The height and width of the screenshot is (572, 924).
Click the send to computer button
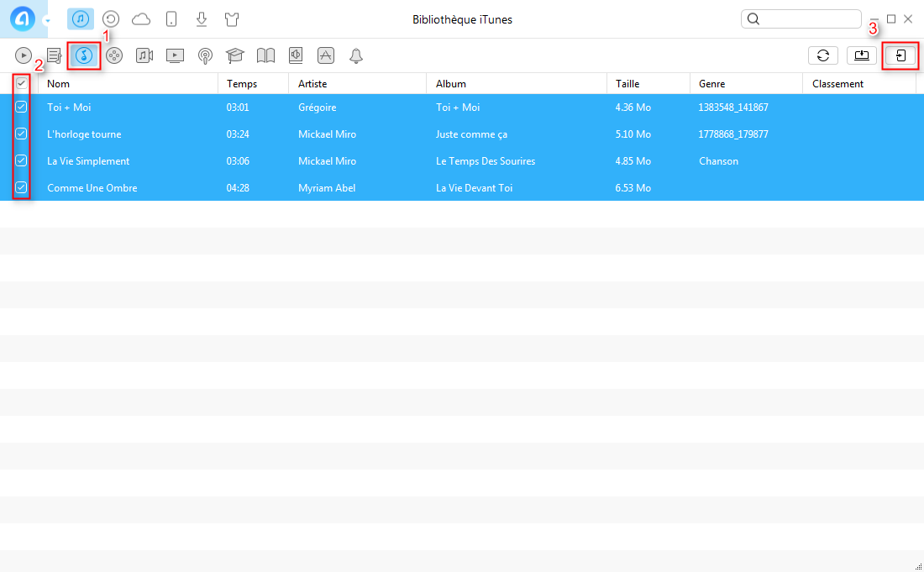coord(862,55)
